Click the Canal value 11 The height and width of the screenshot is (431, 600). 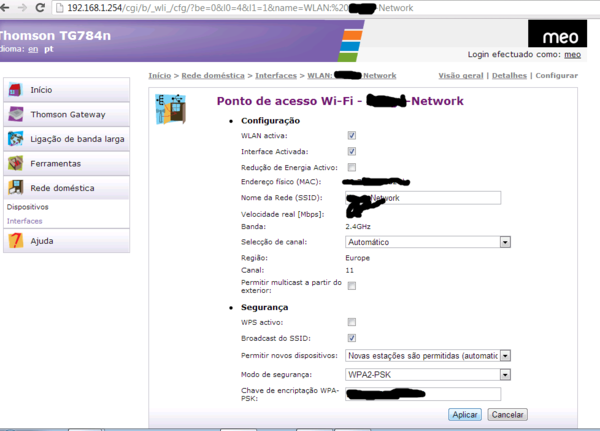pyautogui.click(x=349, y=270)
